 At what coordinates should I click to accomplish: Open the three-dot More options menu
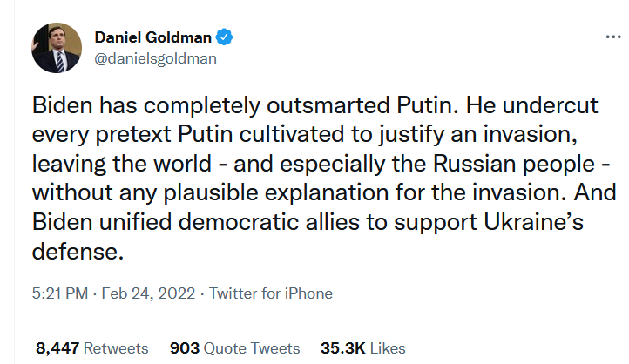pyautogui.click(x=612, y=39)
